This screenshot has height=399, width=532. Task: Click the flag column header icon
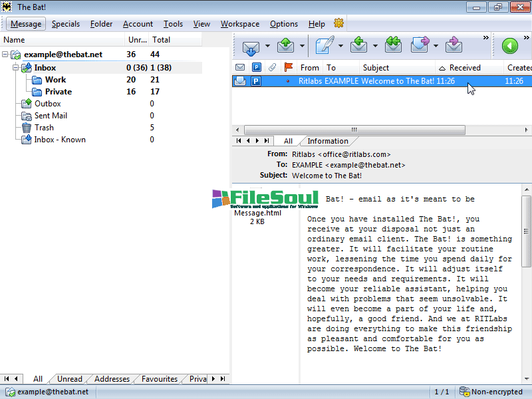pyautogui.click(x=289, y=67)
